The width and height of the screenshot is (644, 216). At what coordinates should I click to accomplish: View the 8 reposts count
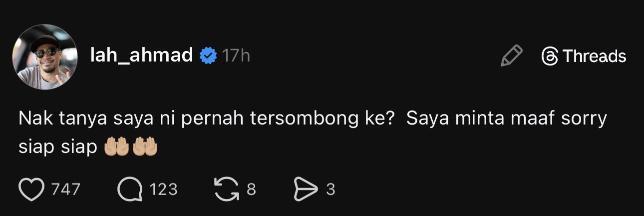252,189
